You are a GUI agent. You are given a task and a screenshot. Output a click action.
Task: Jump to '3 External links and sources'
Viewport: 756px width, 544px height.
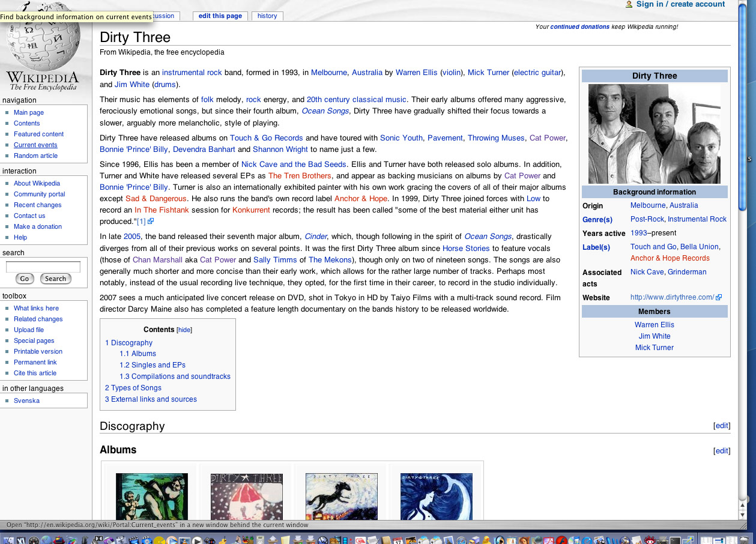[151, 399]
